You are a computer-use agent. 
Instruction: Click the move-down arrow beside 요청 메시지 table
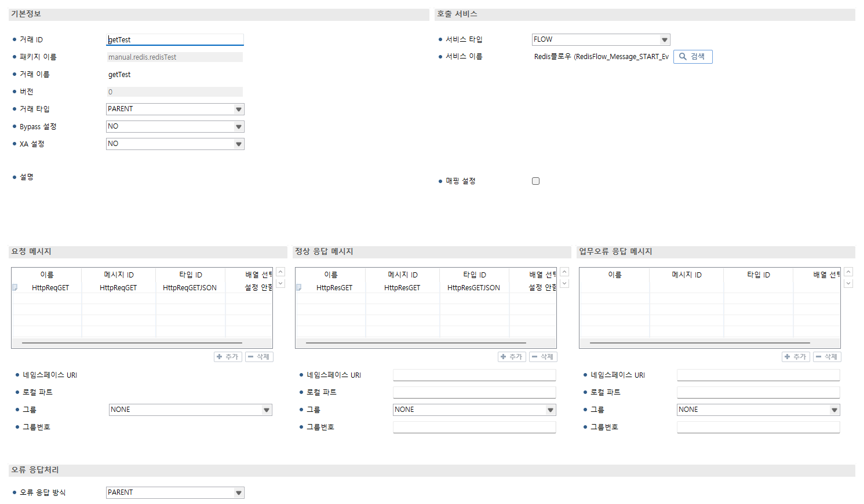click(x=280, y=283)
